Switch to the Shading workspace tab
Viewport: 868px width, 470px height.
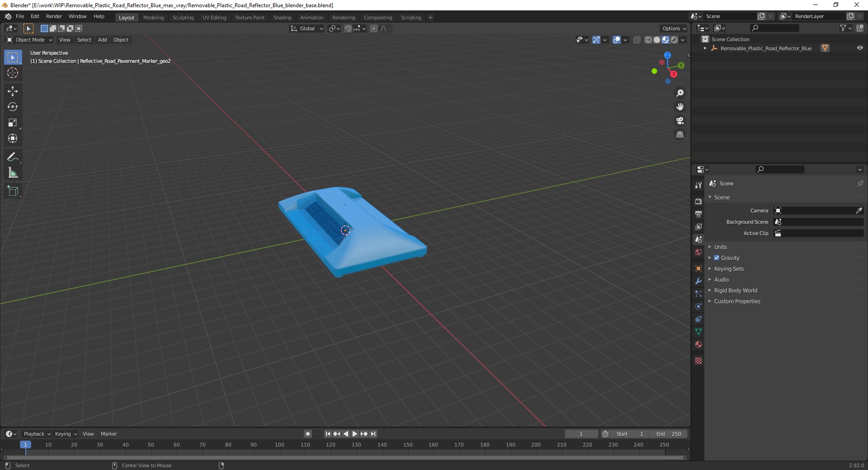tap(282, 17)
